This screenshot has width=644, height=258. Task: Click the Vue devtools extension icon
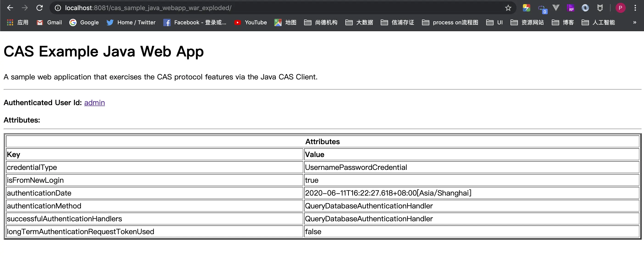(x=556, y=8)
